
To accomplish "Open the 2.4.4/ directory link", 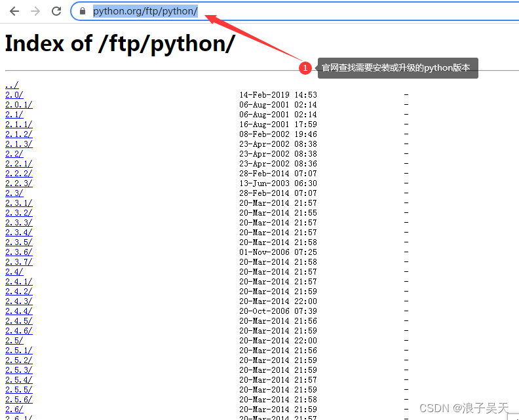I will point(19,311).
